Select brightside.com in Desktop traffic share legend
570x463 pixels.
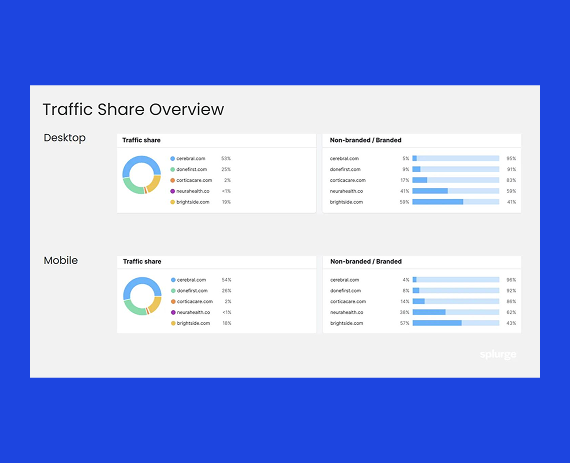(x=193, y=202)
